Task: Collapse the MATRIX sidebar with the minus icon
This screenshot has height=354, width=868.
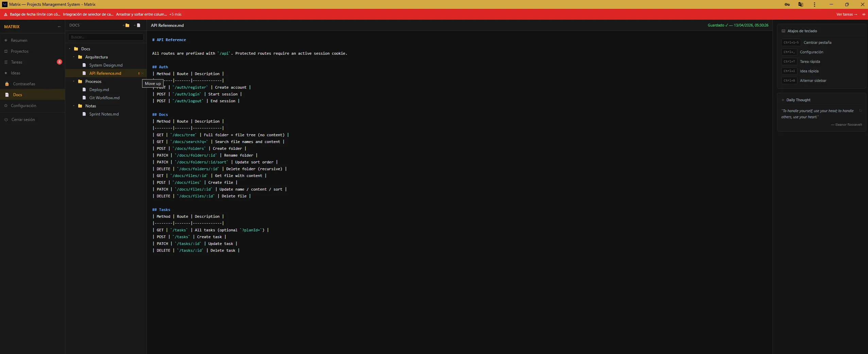Action: (59, 26)
